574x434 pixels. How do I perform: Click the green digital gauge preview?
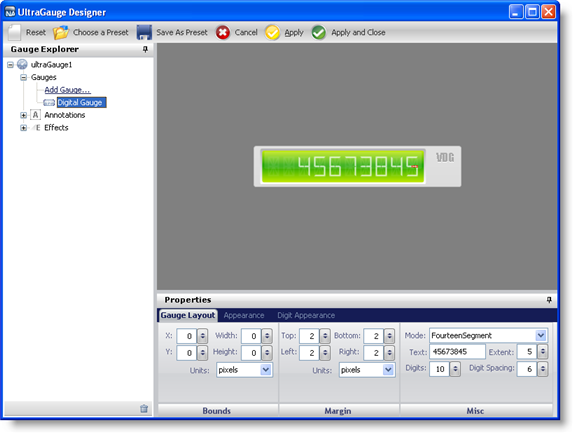tap(343, 166)
